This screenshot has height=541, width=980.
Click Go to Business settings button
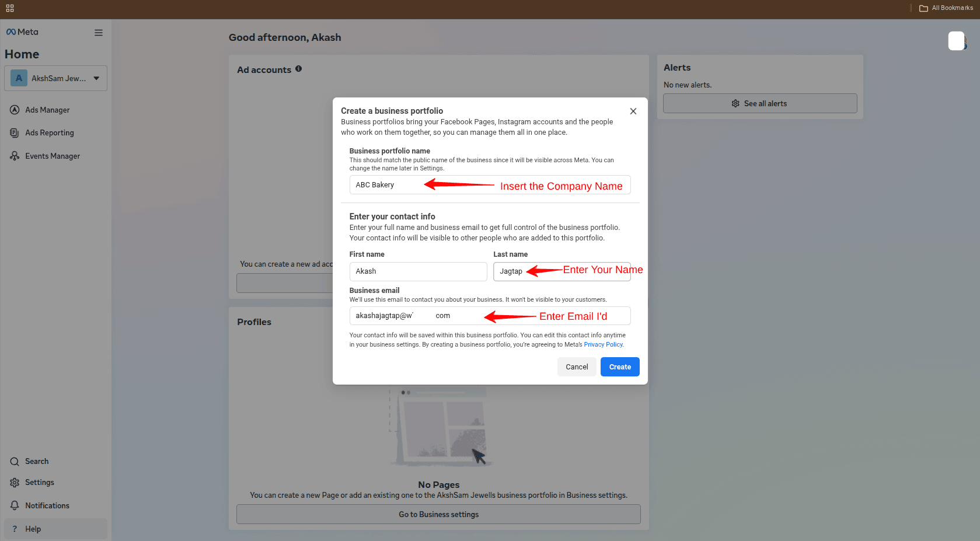tap(438, 515)
